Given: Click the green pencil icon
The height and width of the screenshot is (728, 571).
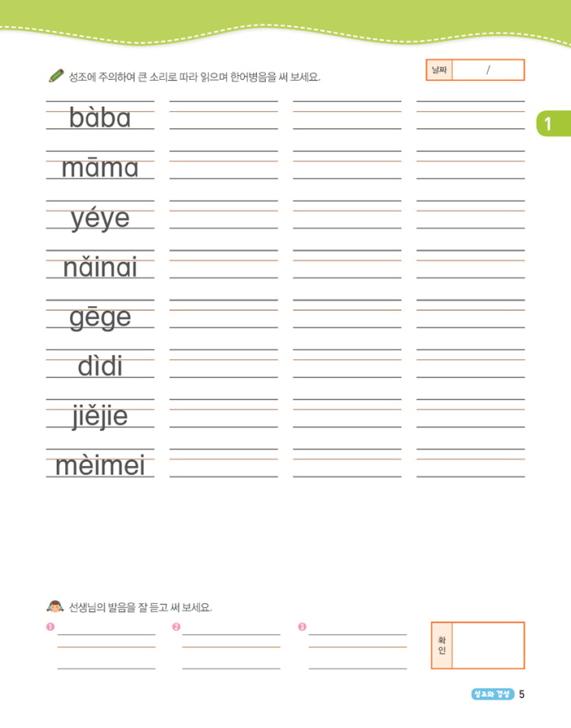Looking at the screenshot, I should [55, 77].
